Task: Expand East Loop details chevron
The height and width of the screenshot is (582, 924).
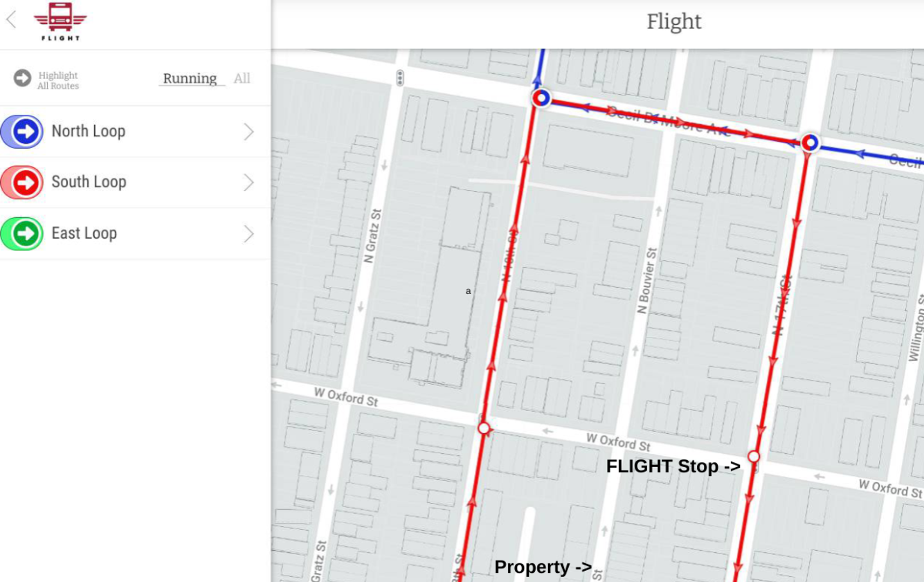Action: 248,234
